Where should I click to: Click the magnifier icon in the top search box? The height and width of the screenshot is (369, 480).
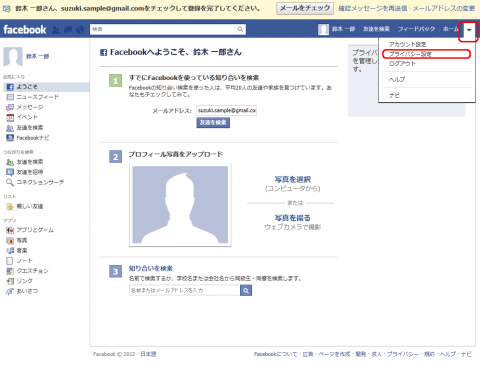[240, 29]
